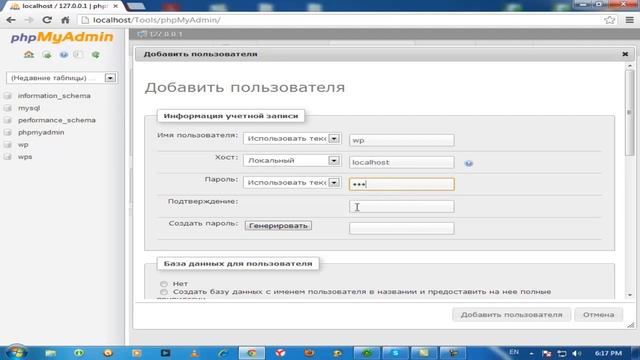
Task: Open the Action Center flag icon in tray
Action: click(x=547, y=353)
